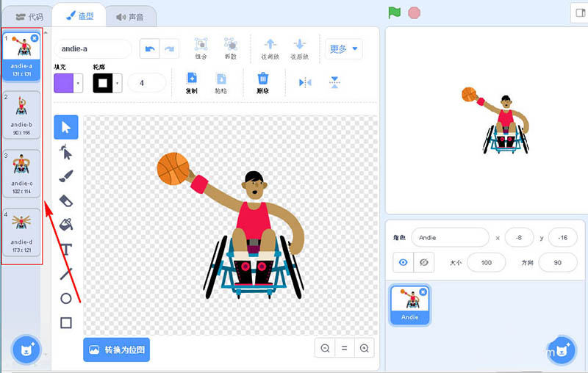Switch to the 代码 tab
This screenshot has width=588, height=373.
[x=29, y=17]
